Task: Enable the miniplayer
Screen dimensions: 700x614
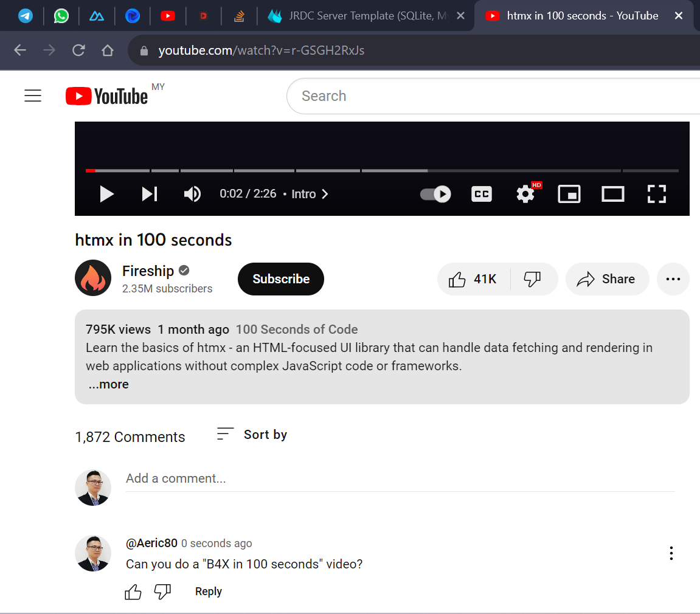Action: tap(569, 194)
